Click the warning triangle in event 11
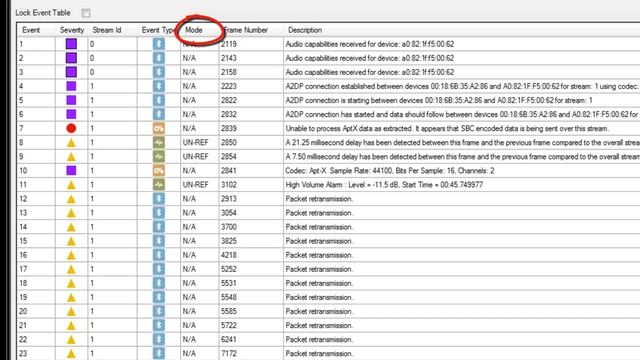 [x=71, y=185]
